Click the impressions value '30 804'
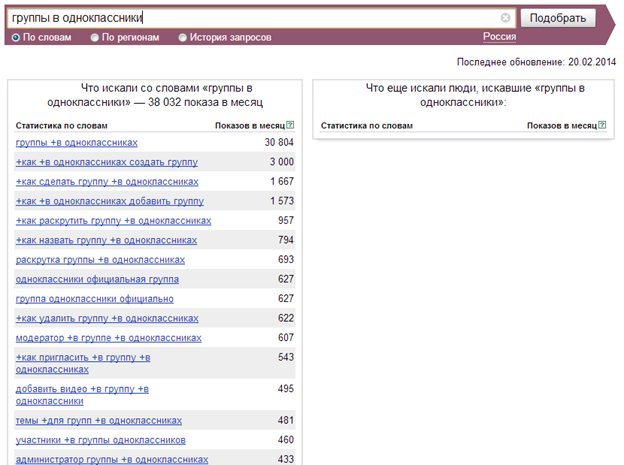The height and width of the screenshot is (465, 624). (279, 142)
